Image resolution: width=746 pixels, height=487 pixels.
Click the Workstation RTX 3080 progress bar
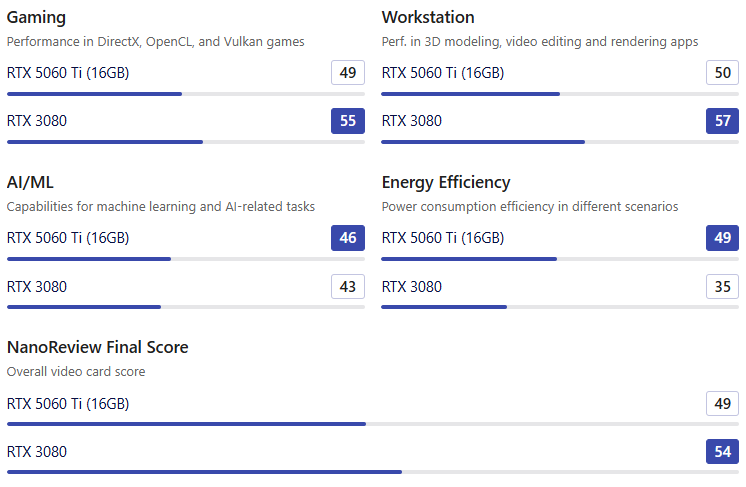click(560, 142)
